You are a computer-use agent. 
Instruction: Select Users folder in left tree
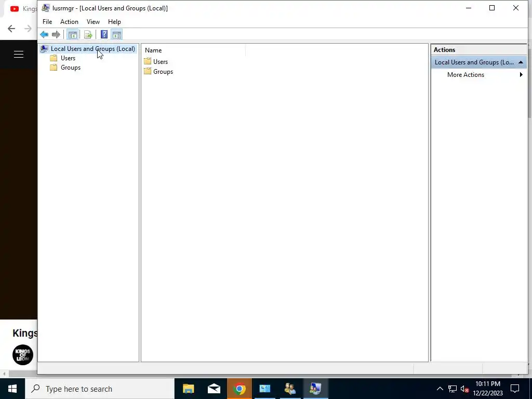[68, 58]
